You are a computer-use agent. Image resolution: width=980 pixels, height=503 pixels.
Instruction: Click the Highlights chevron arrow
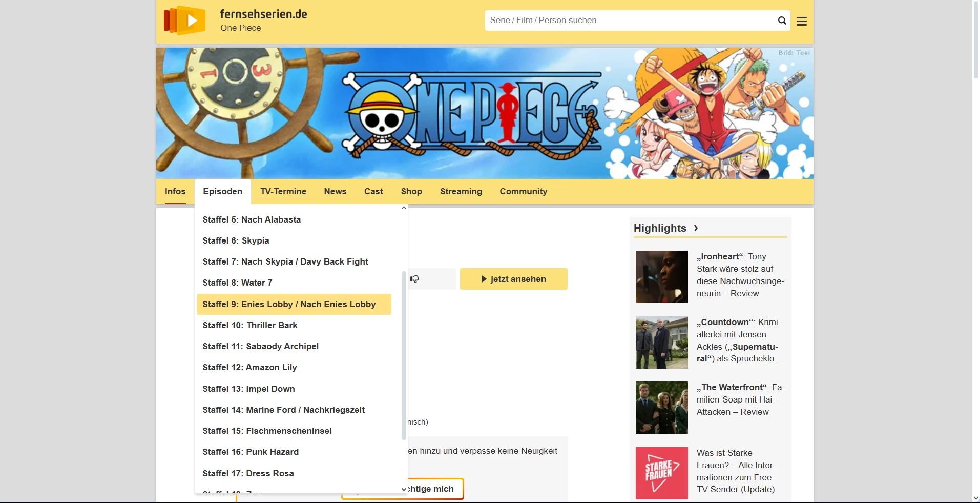[696, 228]
